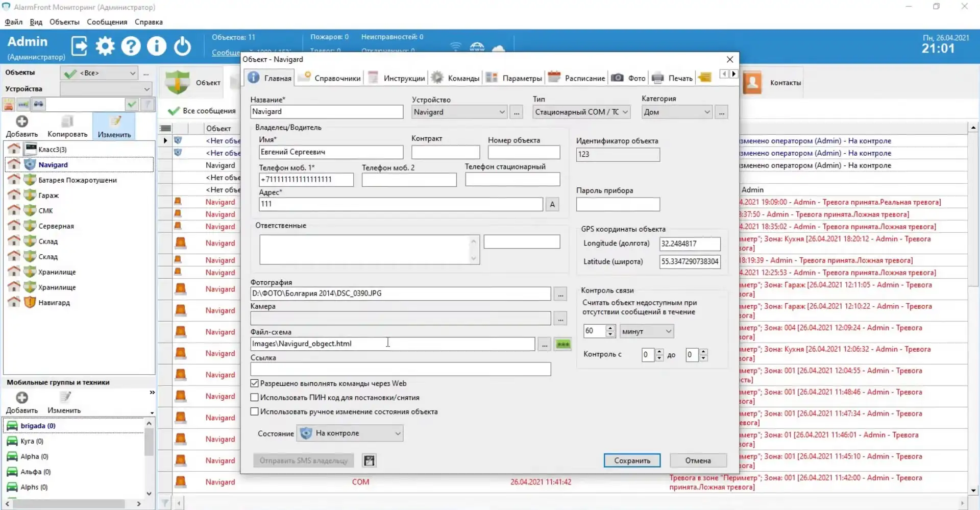Click Добавить icon in the objects panel
This screenshot has width=980, height=510.
point(22,122)
